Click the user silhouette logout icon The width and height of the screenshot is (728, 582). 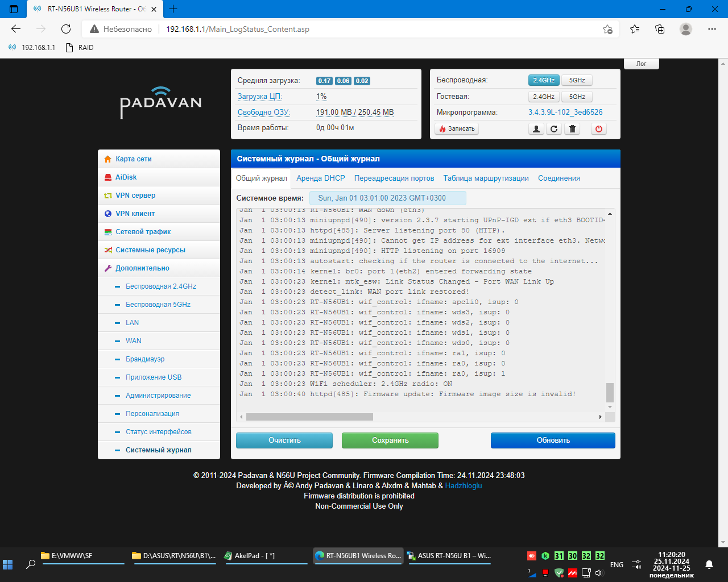(x=536, y=129)
